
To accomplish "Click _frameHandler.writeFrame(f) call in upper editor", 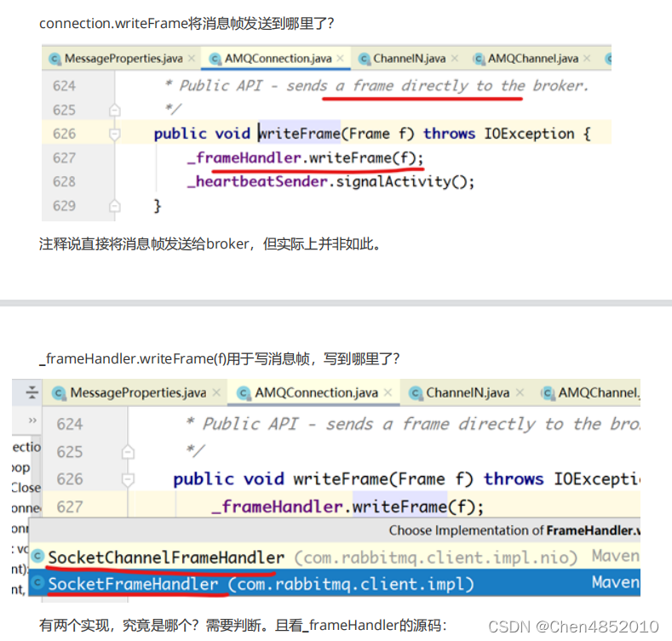I will (305, 158).
